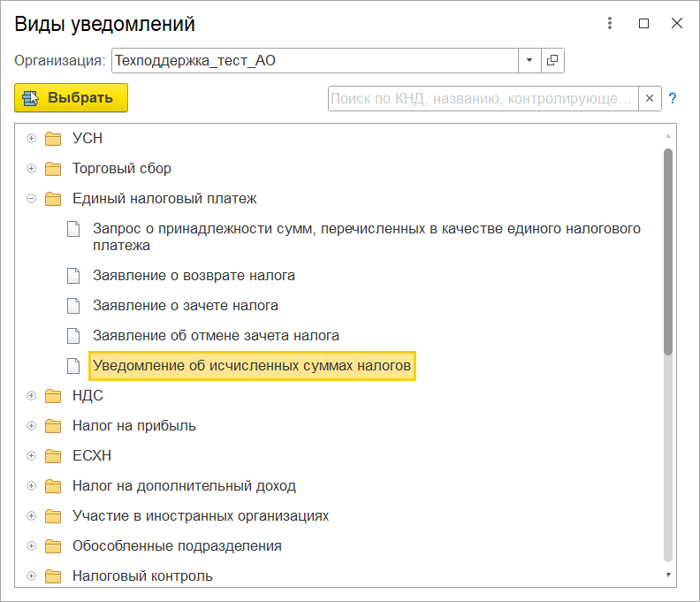Expand the ЕСХН folder node

pos(31,455)
